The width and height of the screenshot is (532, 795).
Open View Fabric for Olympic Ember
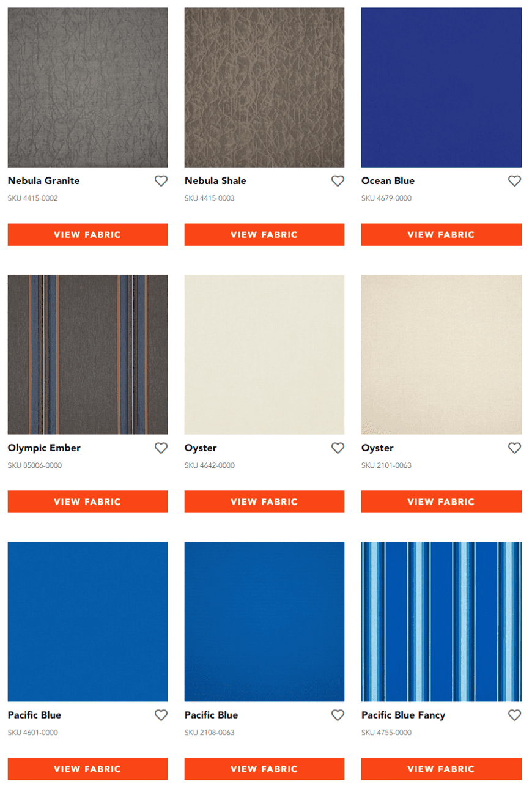(87, 502)
